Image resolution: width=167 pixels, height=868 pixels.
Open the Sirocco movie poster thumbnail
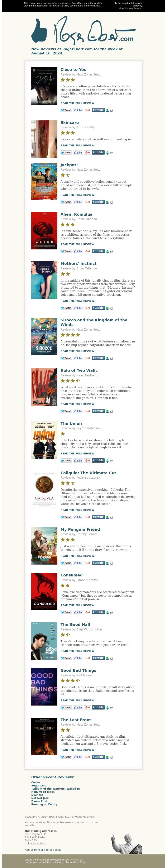44,336
